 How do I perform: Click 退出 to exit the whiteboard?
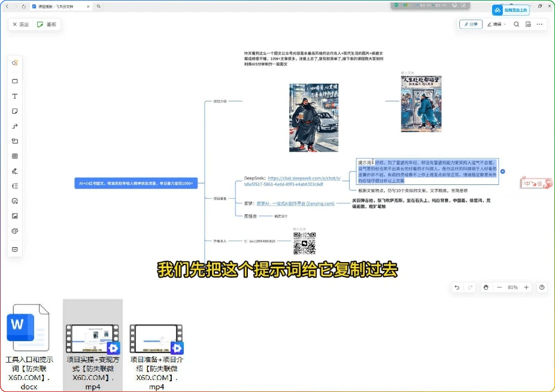pyautogui.click(x=20, y=25)
